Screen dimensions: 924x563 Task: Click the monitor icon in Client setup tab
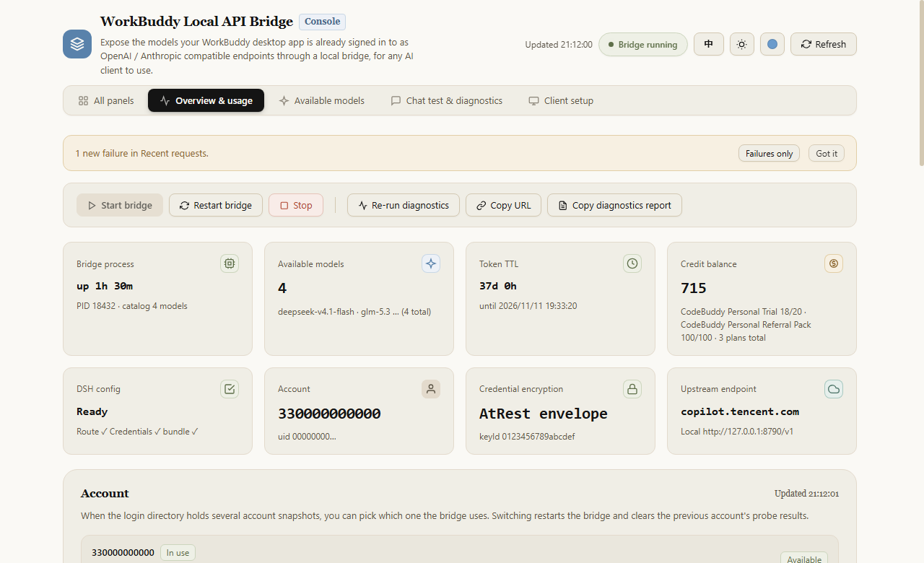click(x=533, y=101)
